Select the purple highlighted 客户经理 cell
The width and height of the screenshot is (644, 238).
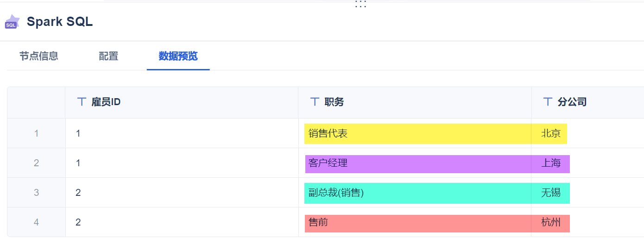[328, 163]
